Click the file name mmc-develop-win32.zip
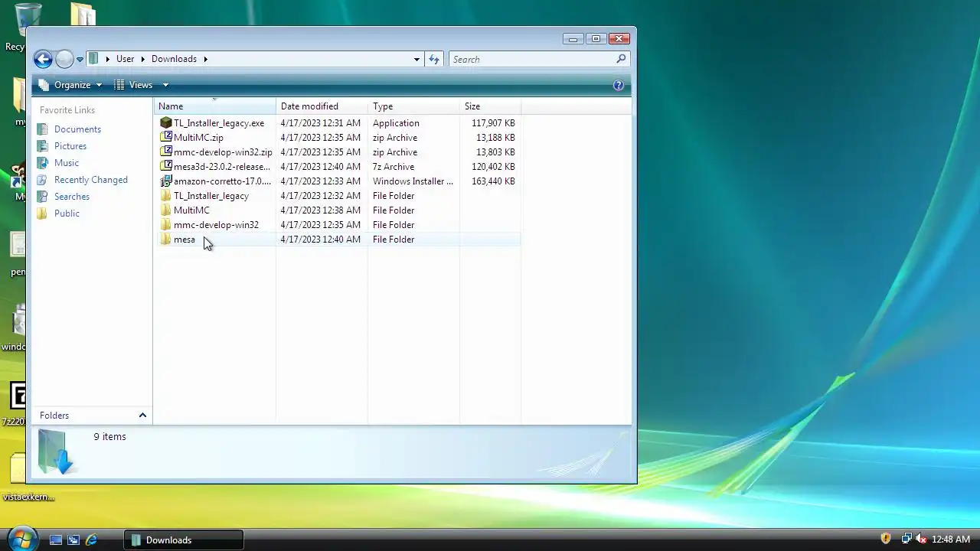 tap(223, 152)
